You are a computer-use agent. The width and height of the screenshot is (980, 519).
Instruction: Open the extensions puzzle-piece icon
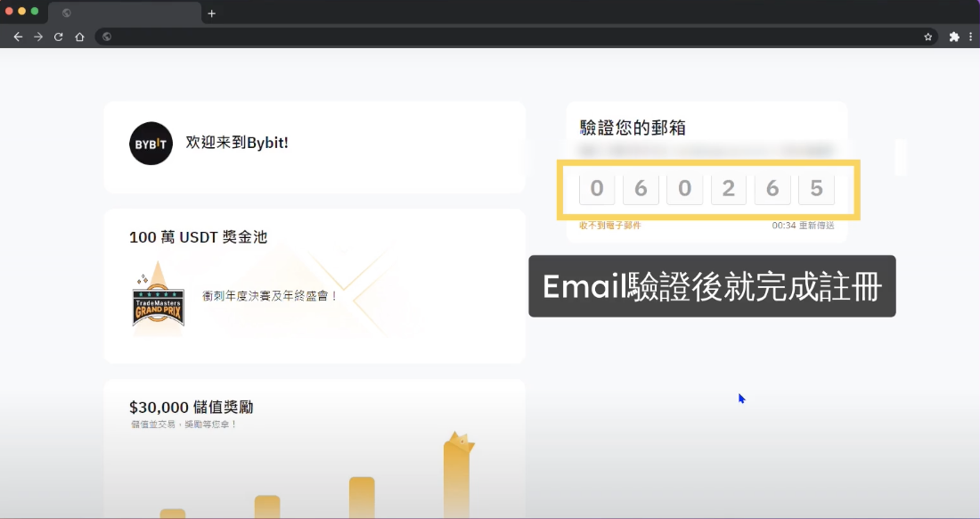point(954,37)
